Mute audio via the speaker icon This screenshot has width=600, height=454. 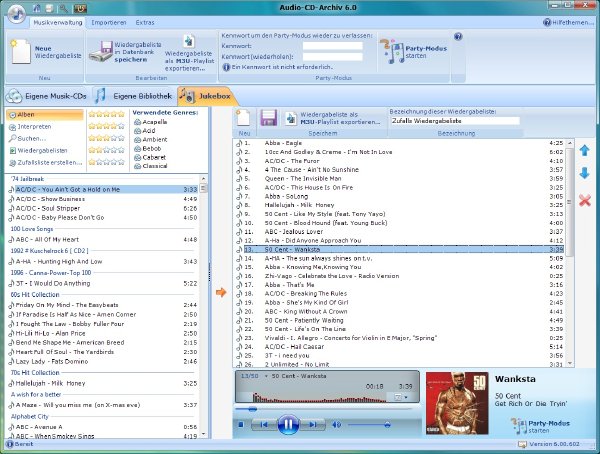tap(336, 425)
